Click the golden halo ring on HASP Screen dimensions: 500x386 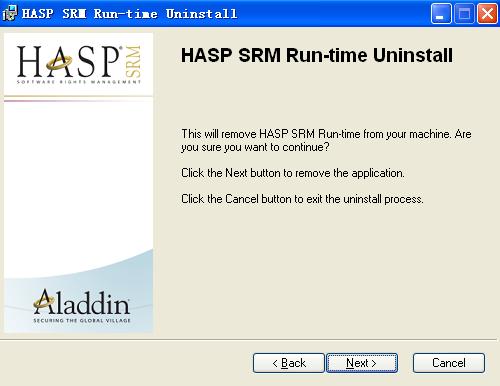click(59, 62)
